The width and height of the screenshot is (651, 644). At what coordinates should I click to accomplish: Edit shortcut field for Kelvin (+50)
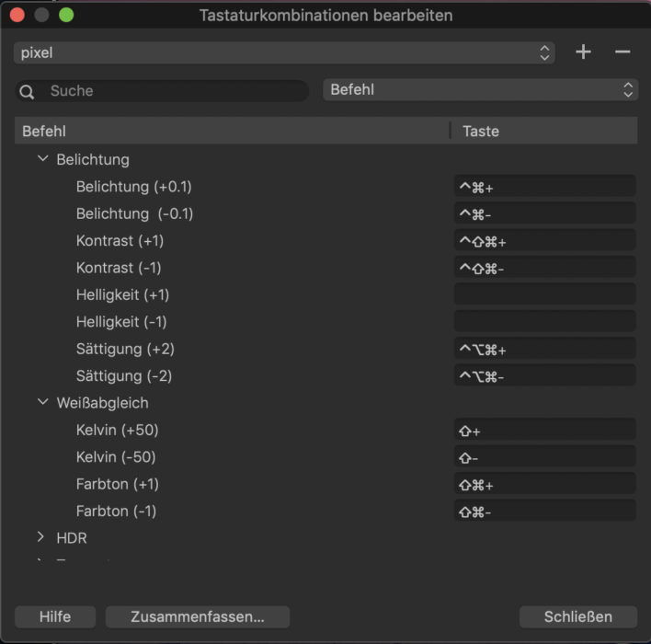(544, 430)
